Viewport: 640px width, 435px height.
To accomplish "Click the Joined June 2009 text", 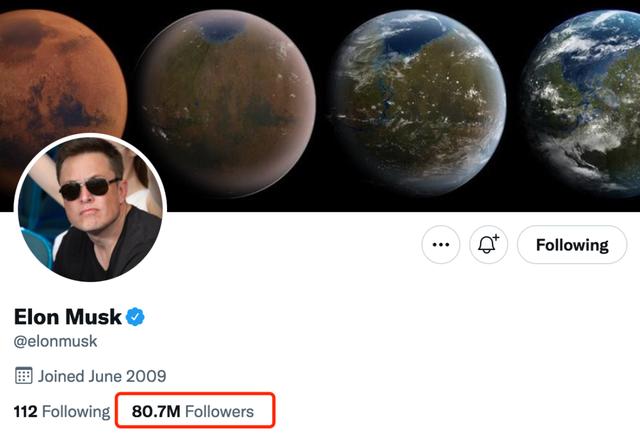I will (x=102, y=377).
